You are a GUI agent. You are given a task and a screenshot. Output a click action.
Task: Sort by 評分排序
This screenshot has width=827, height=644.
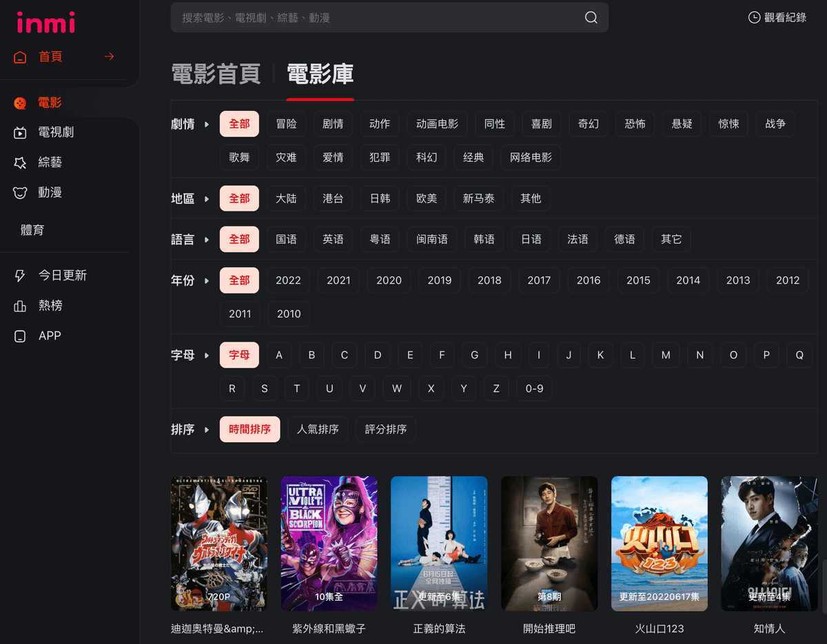click(385, 429)
